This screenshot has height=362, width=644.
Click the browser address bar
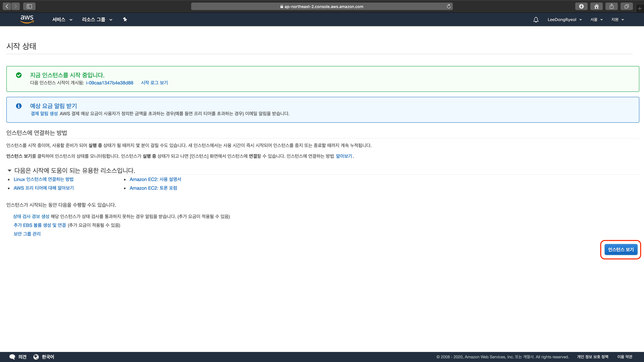(322, 7)
